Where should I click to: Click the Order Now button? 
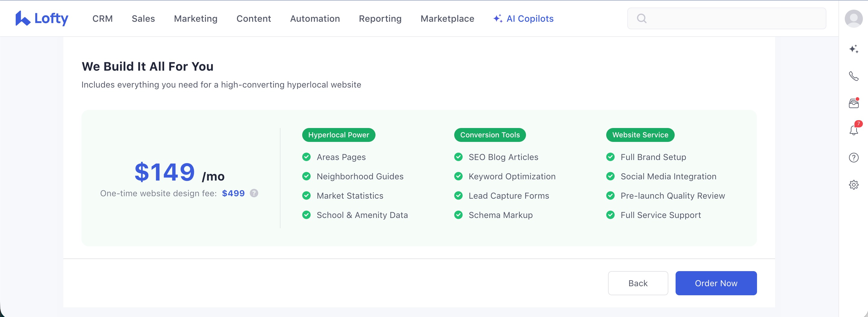point(716,283)
